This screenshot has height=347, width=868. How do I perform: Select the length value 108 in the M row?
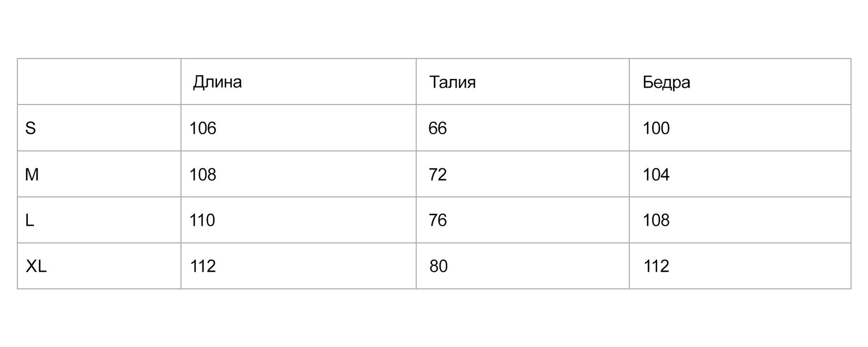[203, 175]
